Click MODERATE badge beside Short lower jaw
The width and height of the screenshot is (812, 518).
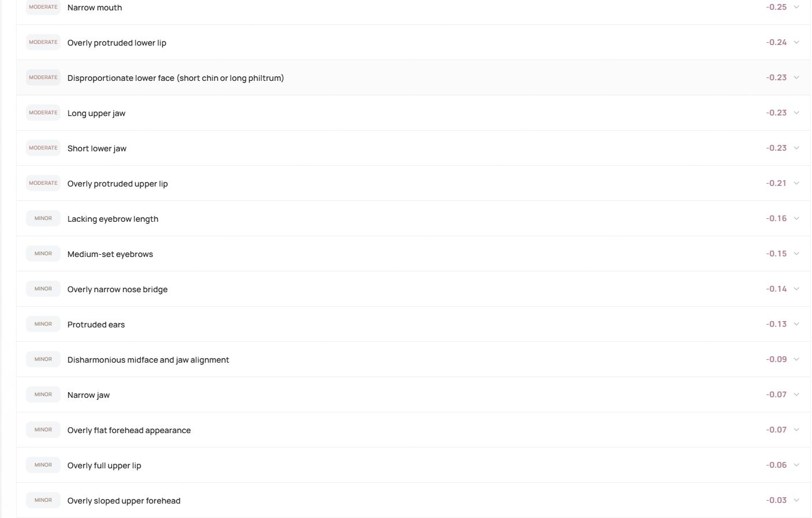(43, 148)
